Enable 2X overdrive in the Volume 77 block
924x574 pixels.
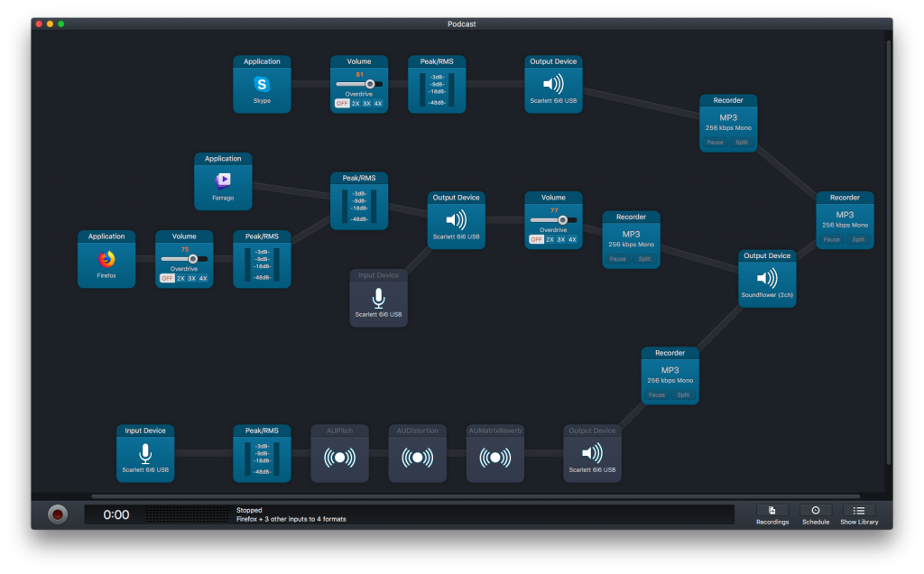point(550,240)
